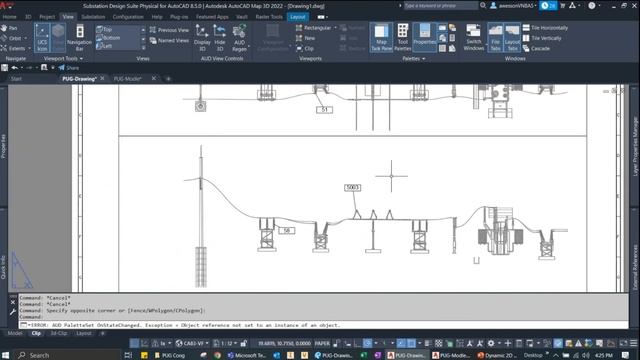Viewport: 640px width, 360px height.
Task: Click the AUD Regen icon
Action: point(239,38)
